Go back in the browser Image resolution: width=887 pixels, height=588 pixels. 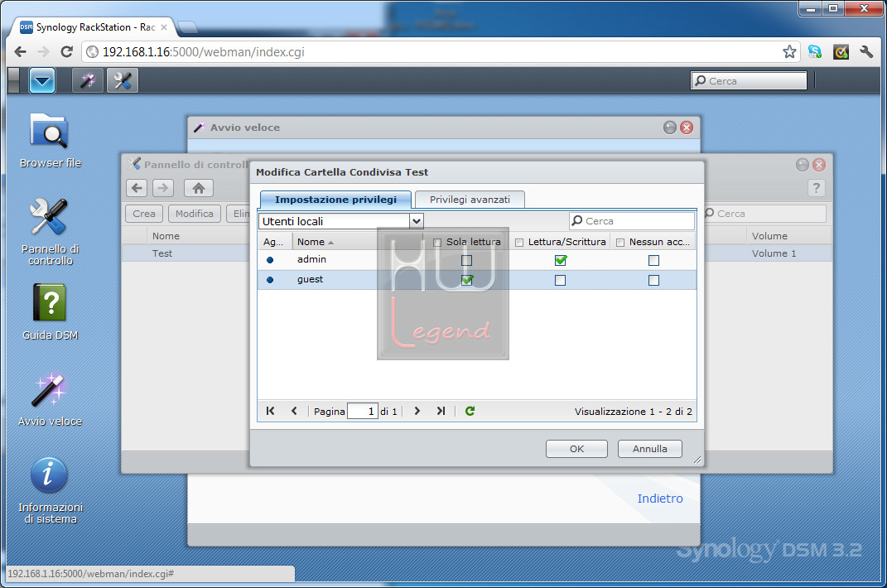point(21,52)
